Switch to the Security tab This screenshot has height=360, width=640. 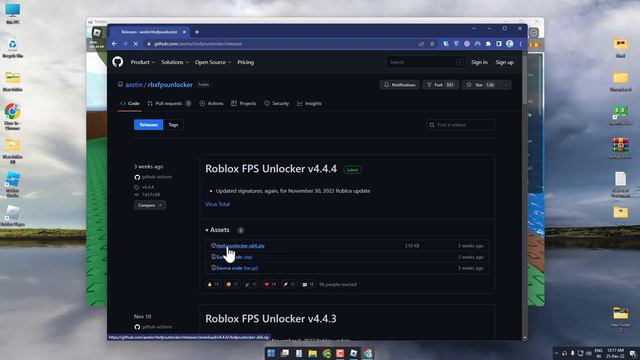[277, 103]
